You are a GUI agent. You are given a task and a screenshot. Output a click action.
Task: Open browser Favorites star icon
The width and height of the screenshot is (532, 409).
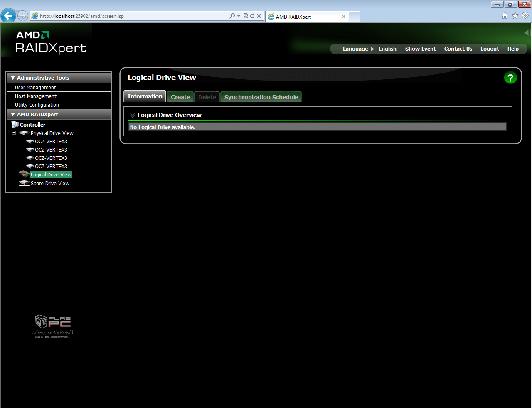(515, 16)
